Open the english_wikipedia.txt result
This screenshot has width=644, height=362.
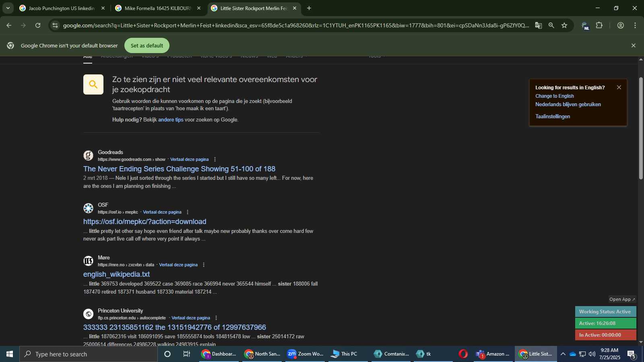[116, 274]
